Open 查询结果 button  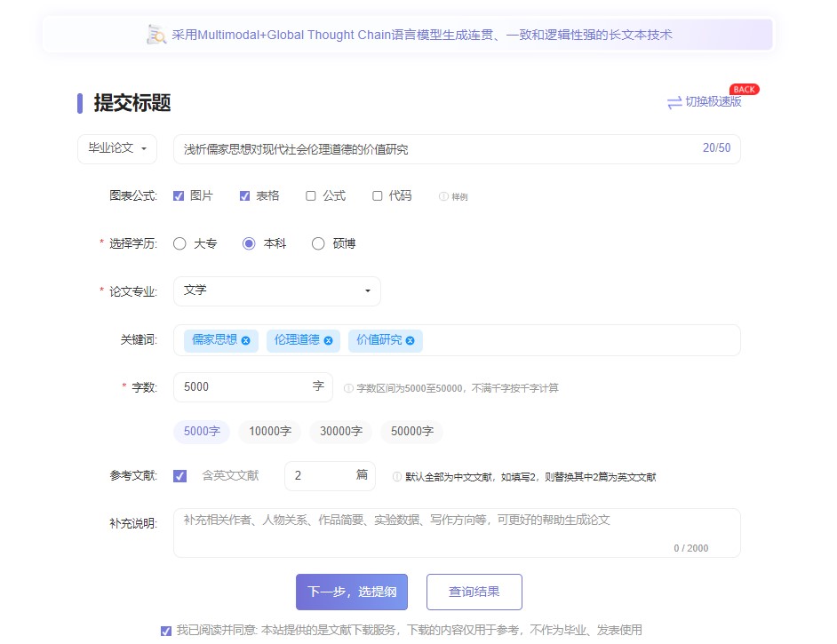(x=474, y=592)
